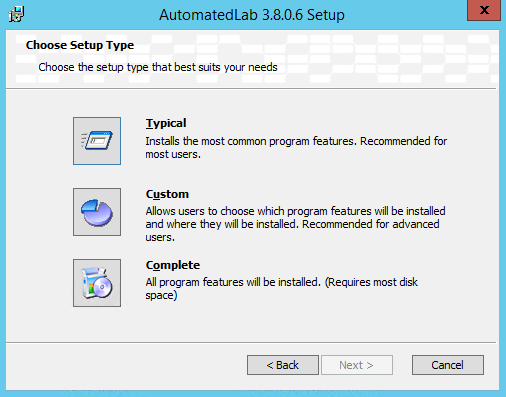
Task: Click the Choose Setup Type header
Action: [x=80, y=45]
